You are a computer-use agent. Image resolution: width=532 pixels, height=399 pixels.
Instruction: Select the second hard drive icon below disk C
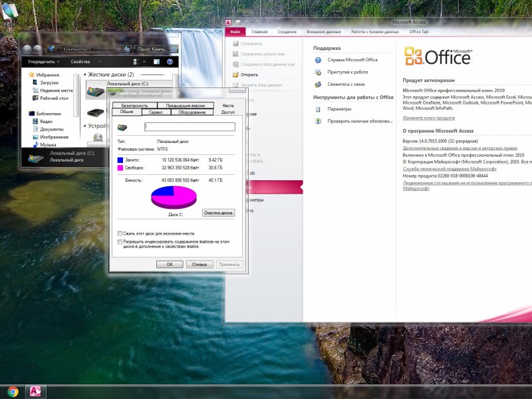coord(95,112)
